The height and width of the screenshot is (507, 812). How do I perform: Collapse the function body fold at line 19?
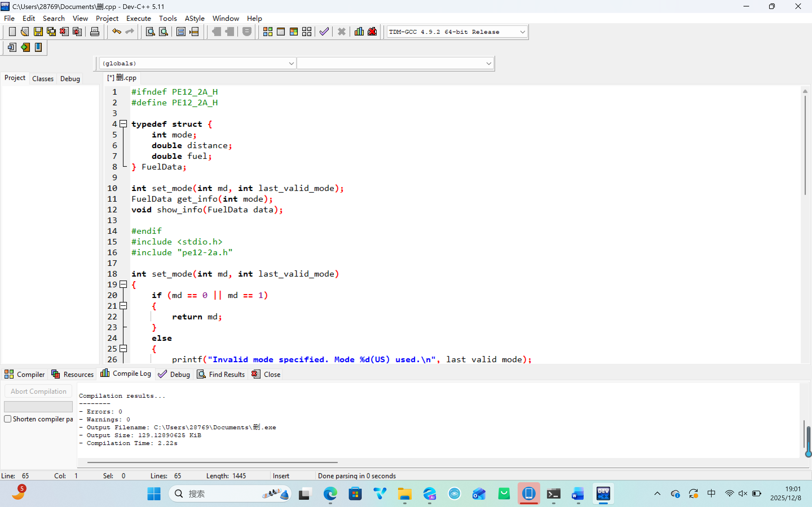click(x=123, y=284)
